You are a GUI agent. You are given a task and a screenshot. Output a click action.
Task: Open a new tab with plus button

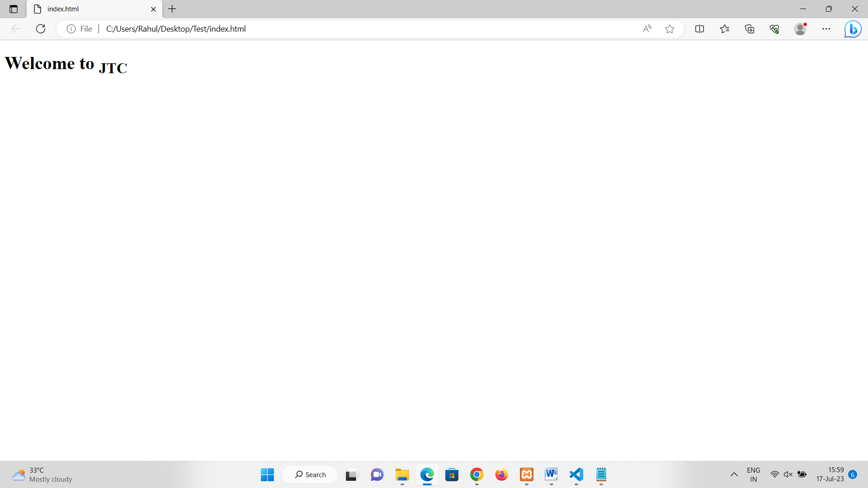[x=172, y=9]
